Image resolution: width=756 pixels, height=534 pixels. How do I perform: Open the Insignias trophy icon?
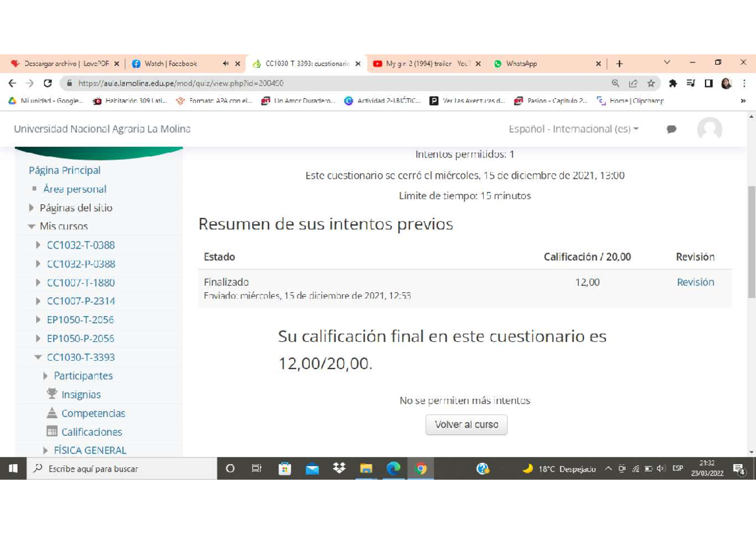52,394
